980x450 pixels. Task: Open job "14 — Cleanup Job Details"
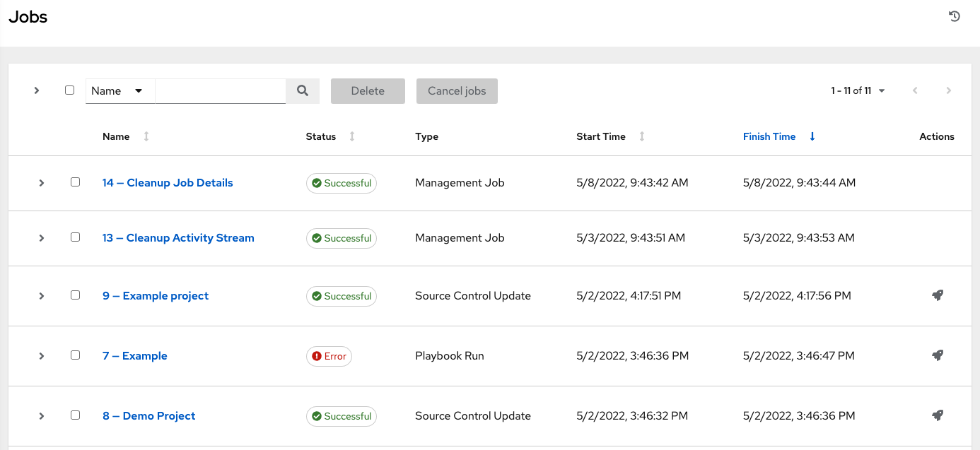coord(168,182)
